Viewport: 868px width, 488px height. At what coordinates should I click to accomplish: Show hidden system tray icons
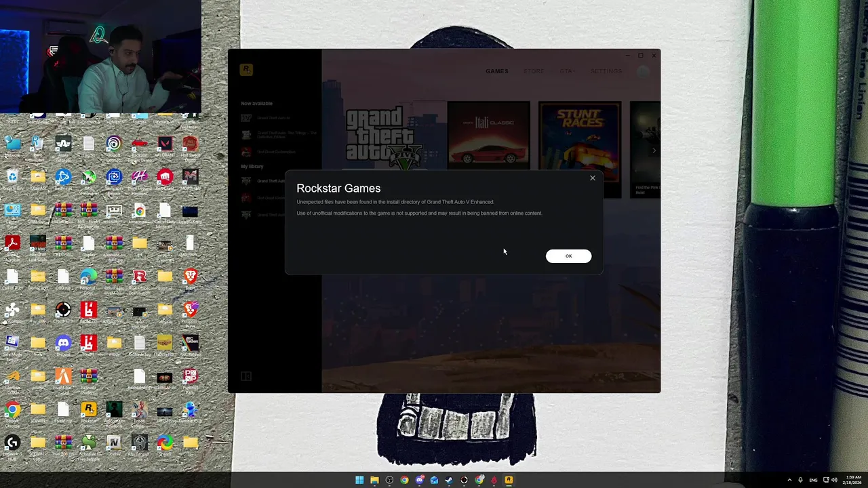coord(789,480)
